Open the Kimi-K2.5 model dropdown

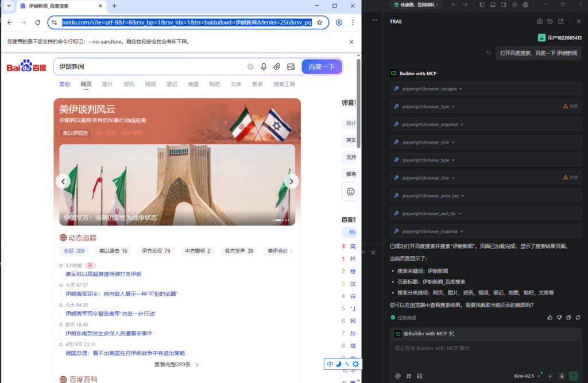click(527, 376)
